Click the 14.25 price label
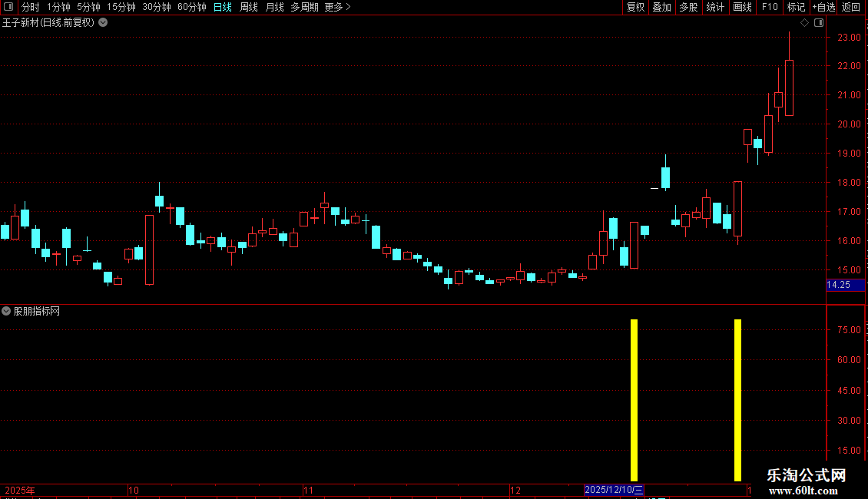This screenshot has height=499, width=868. pos(838,285)
